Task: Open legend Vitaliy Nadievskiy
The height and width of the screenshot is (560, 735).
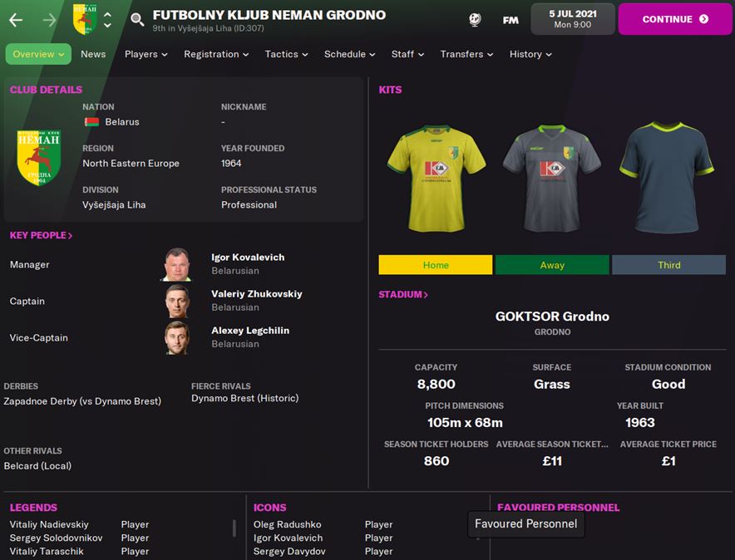Action: (x=49, y=524)
